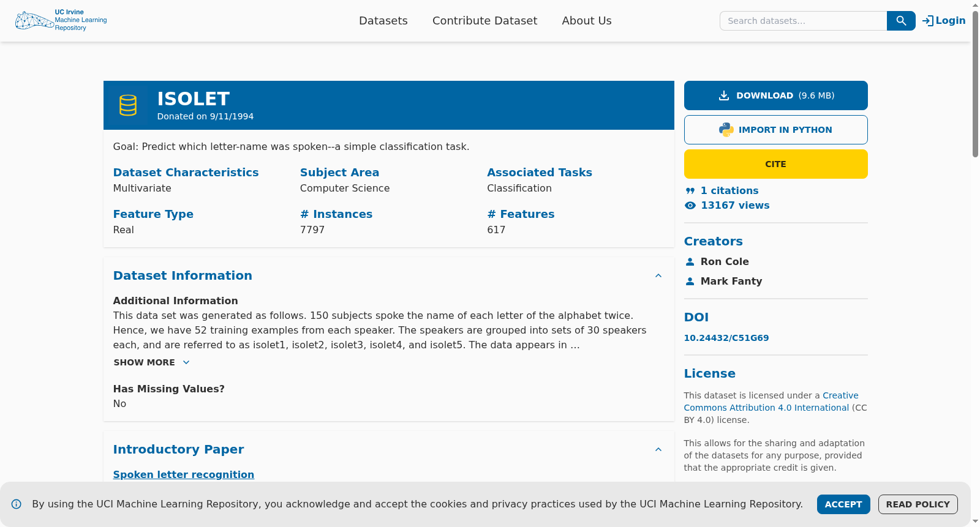
Task: Click the Creators heading
Action: click(714, 242)
